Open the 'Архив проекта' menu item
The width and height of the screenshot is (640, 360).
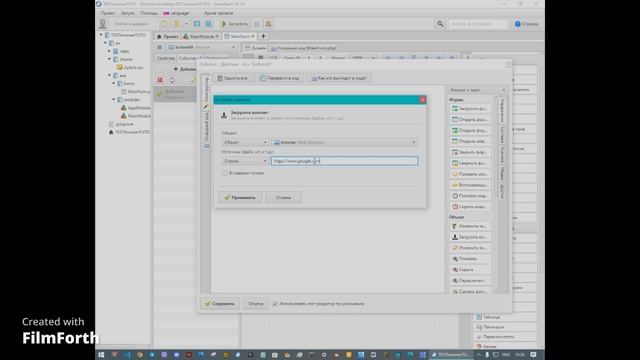(218, 13)
